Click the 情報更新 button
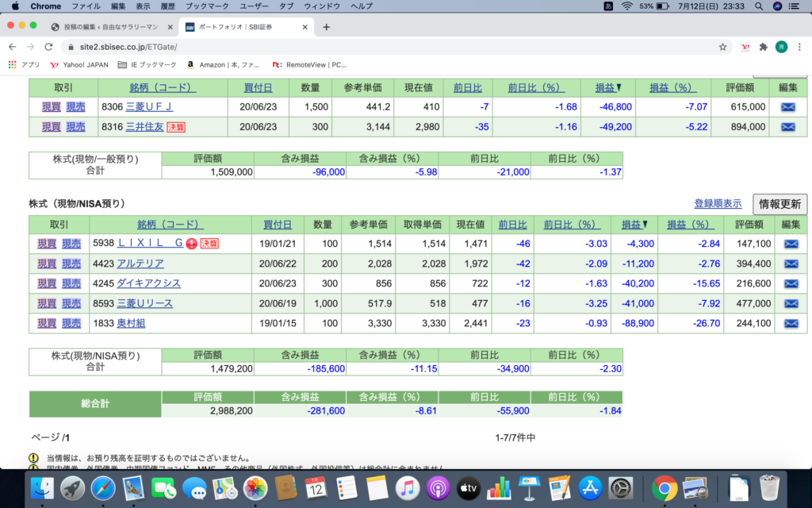Viewport: 812px width, 508px height. pyautogui.click(x=780, y=204)
